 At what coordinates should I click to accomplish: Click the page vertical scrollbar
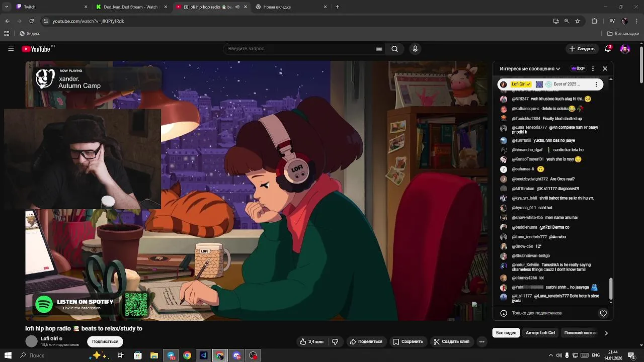[x=641, y=65]
